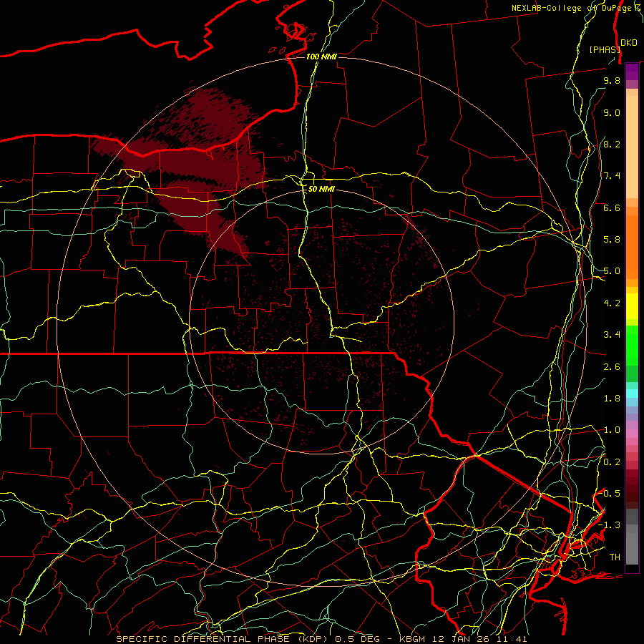This screenshot has height=644, width=644.
Task: Click the pink segment of the color bar
Action: tap(632, 434)
